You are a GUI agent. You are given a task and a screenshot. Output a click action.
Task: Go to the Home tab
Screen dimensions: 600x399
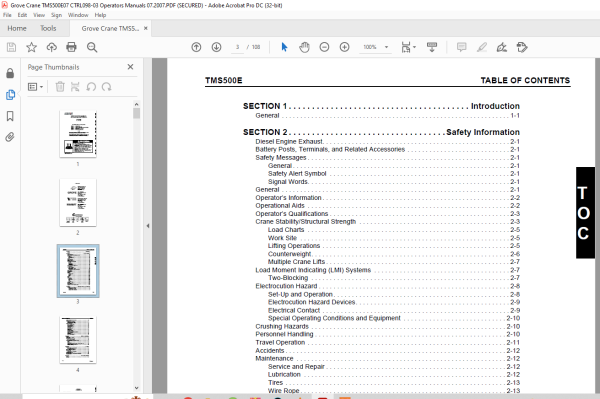[x=17, y=28]
